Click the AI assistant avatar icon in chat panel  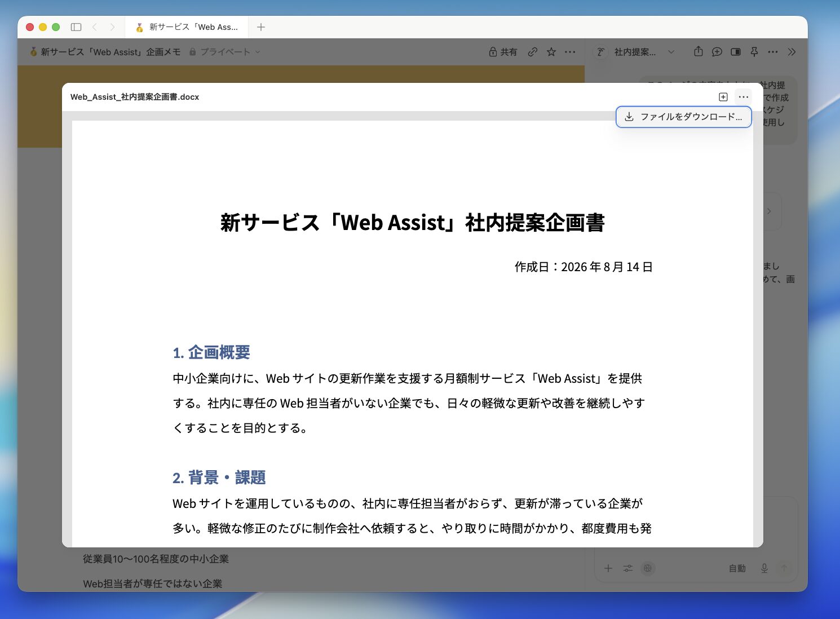[601, 52]
